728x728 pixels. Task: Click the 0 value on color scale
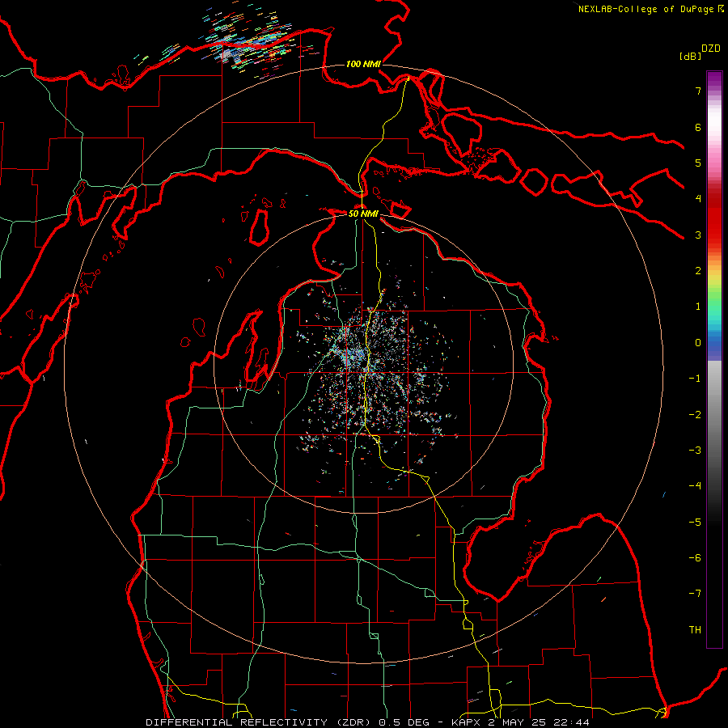coord(698,343)
